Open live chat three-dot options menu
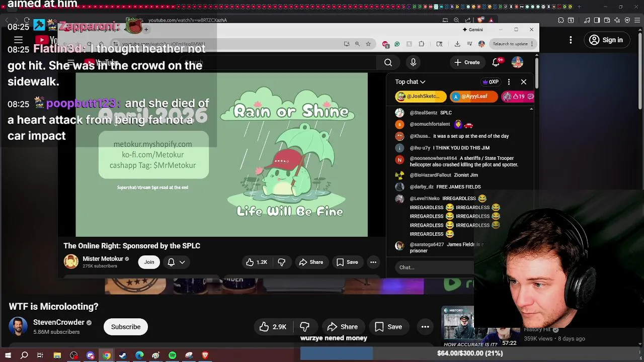This screenshot has height=362, width=644. [x=509, y=81]
